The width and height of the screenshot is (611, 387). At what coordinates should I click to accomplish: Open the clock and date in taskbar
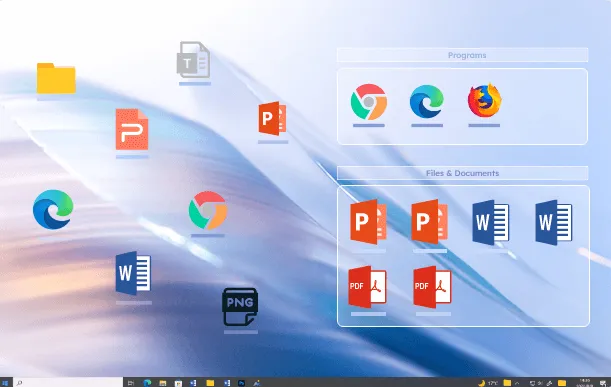point(585,383)
